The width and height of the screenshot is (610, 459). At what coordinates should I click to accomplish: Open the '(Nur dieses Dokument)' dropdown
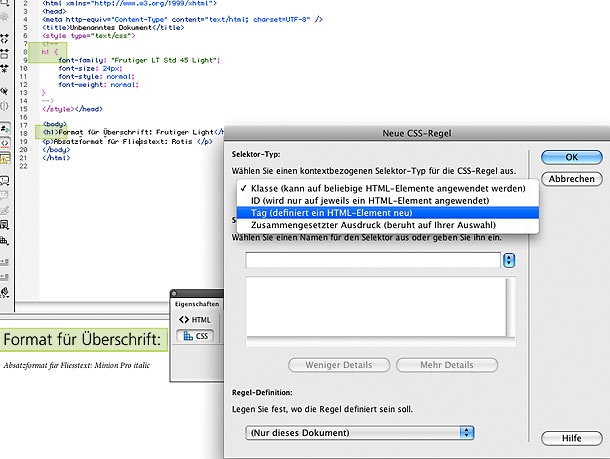(x=359, y=432)
